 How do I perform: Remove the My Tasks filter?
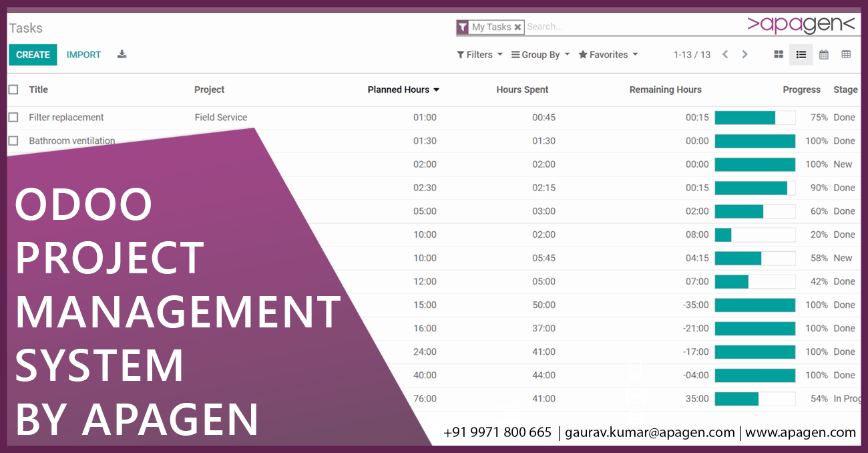click(x=518, y=27)
